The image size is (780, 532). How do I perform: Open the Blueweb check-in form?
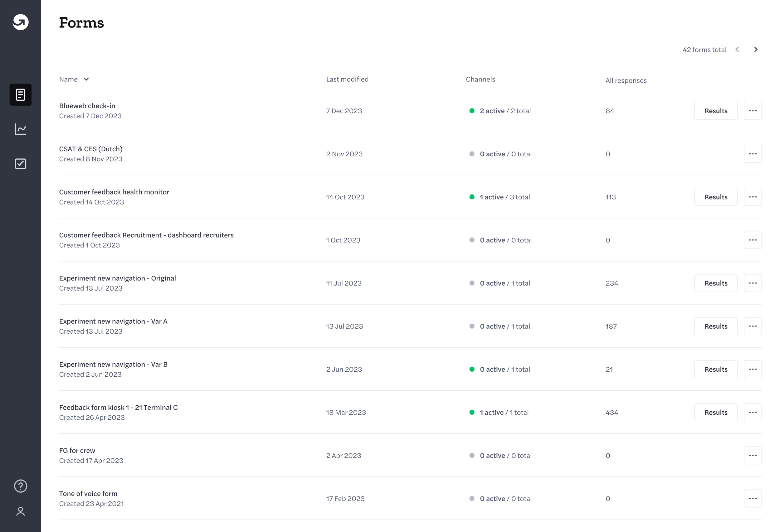(87, 106)
